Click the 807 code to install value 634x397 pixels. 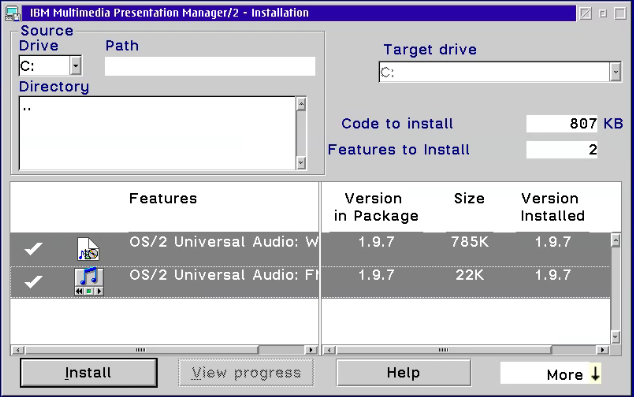point(562,123)
